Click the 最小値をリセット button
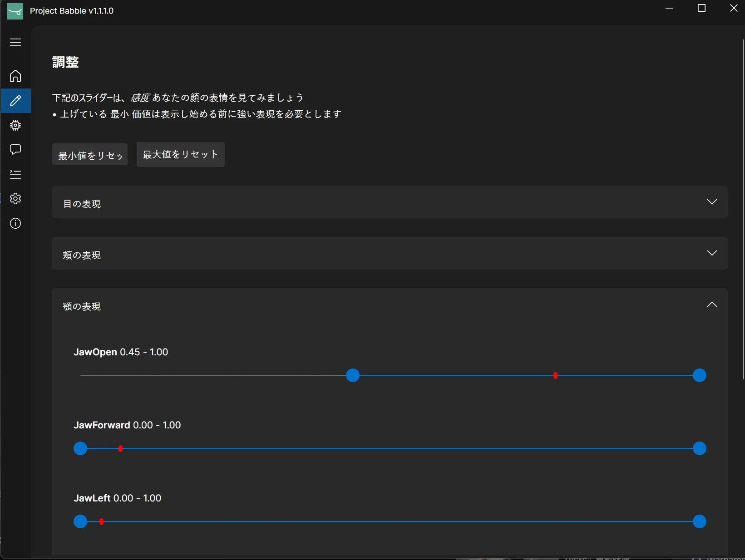Screen dimensions: 745x560 point(90,155)
